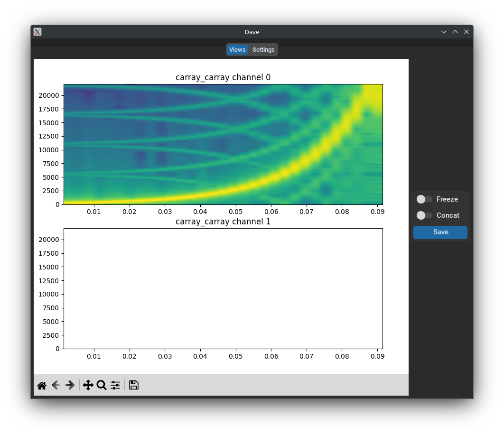Click the floppy disk save figure icon
Viewport: 504px width, 435px height.
click(134, 385)
